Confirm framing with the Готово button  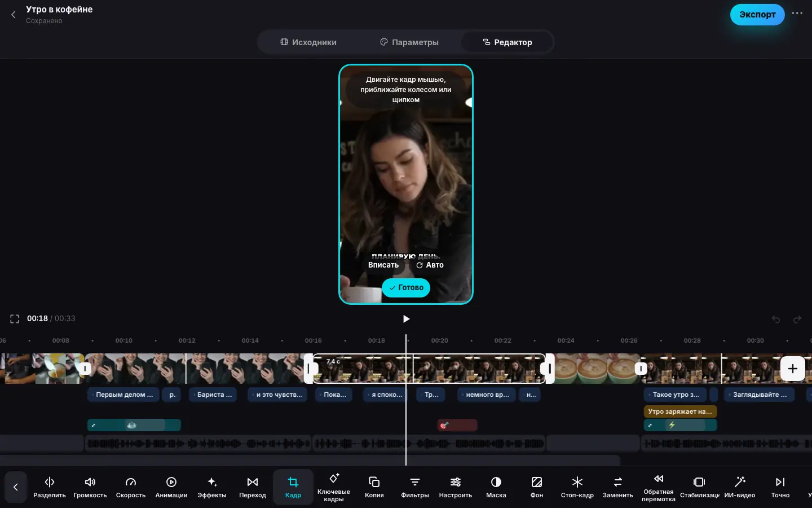coord(406,287)
